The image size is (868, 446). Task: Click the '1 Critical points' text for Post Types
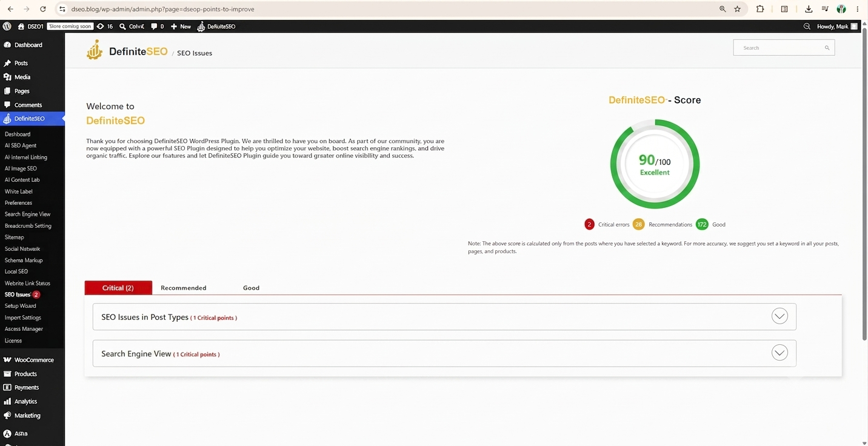[x=215, y=318]
